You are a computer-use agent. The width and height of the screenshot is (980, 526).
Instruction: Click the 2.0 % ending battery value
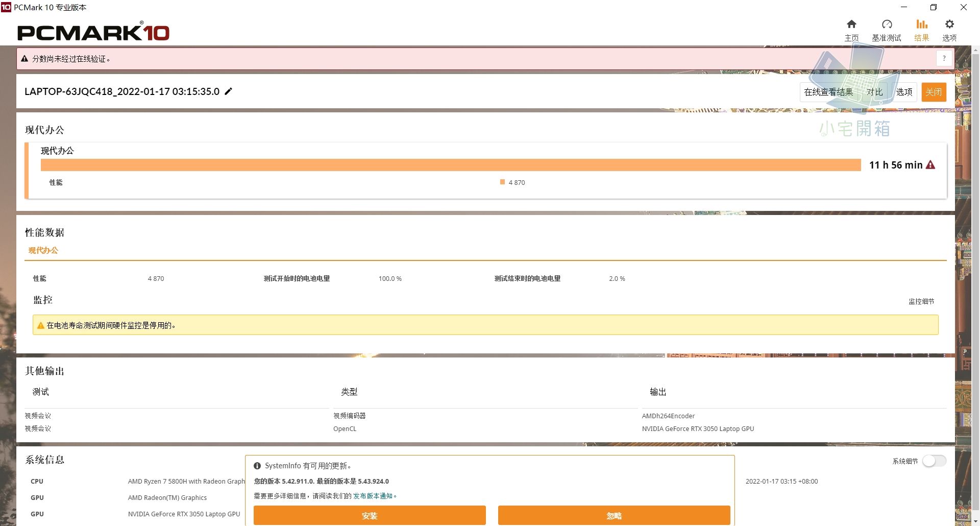coord(617,278)
